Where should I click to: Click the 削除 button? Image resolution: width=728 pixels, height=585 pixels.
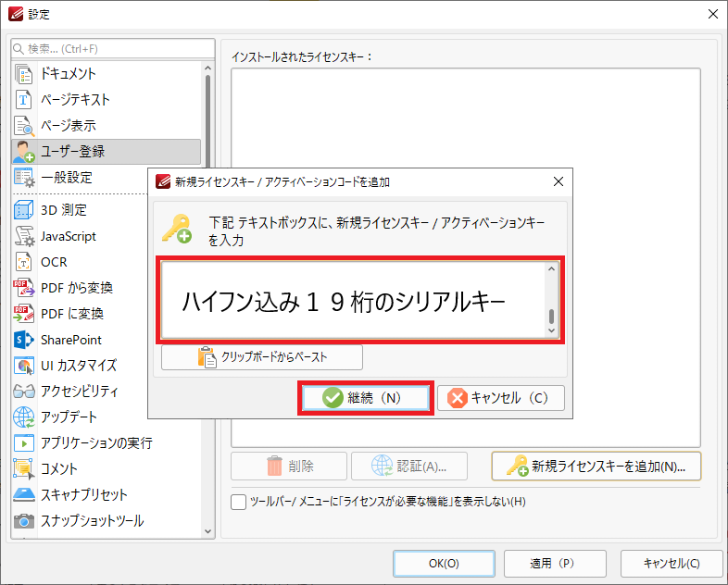pyautogui.click(x=289, y=467)
